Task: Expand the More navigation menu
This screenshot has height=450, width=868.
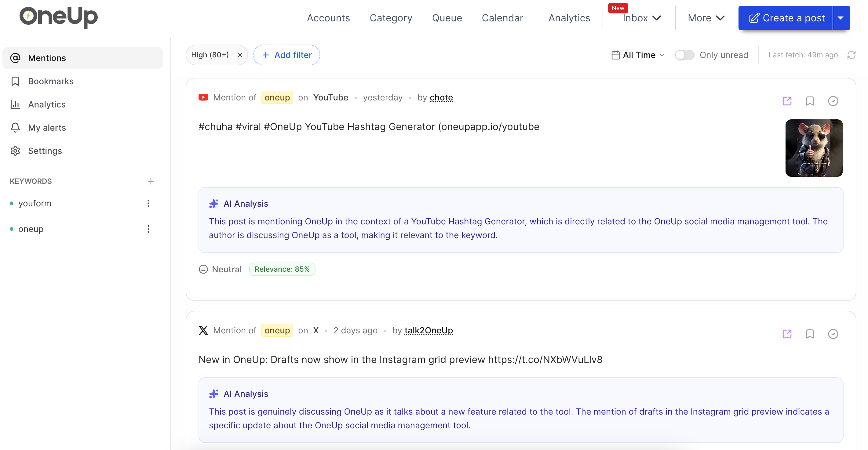Action: click(x=706, y=18)
